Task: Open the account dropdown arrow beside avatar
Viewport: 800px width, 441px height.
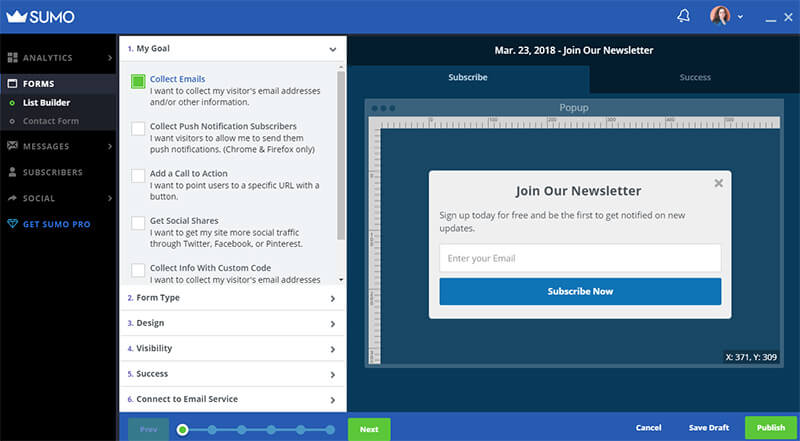Action: [740, 17]
